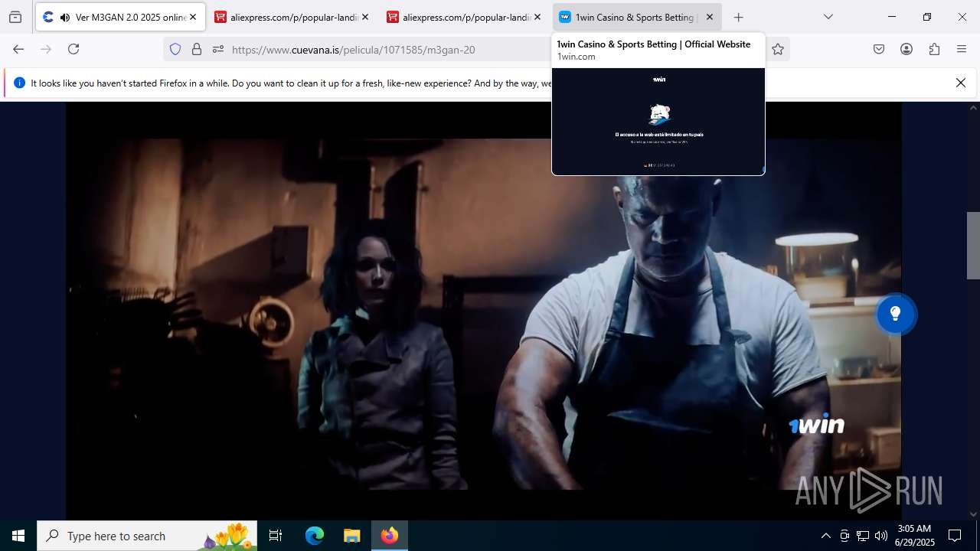Open the Windows notification center

955,536
